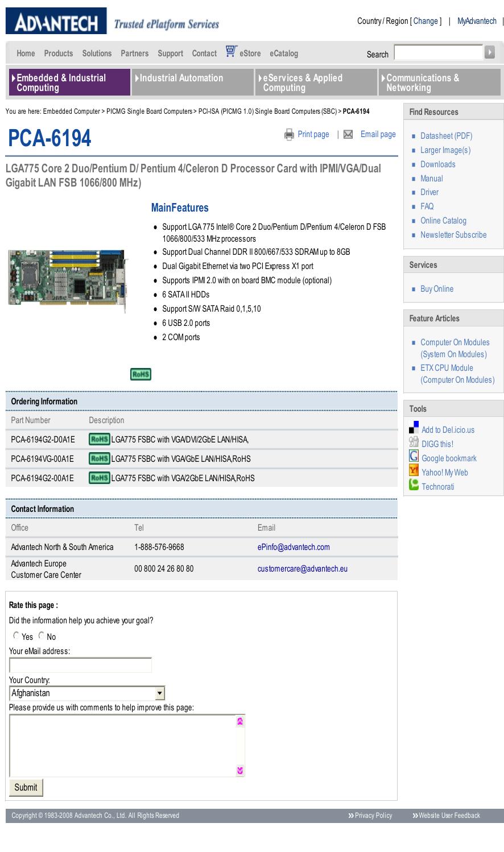Screen dimensions: 504x852
Task: Click RoHS icon in PCA-6194VG-00A1E row
Action: click(99, 458)
